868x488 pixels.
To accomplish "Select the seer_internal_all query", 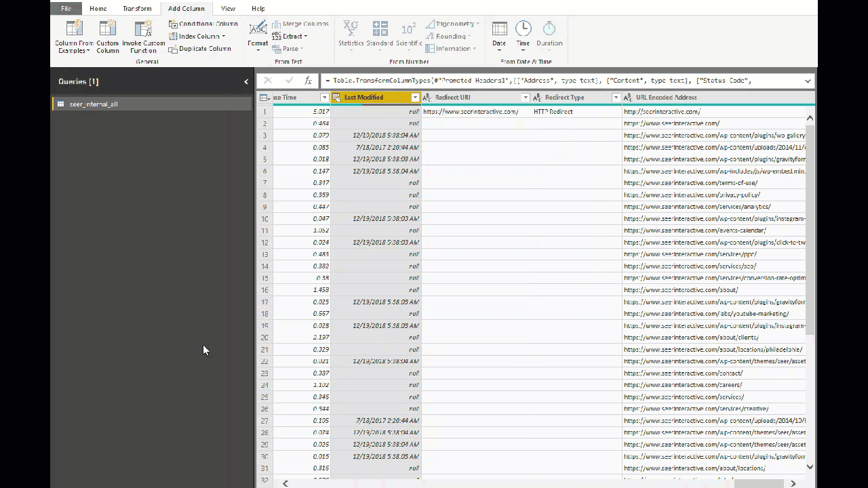I will [94, 104].
